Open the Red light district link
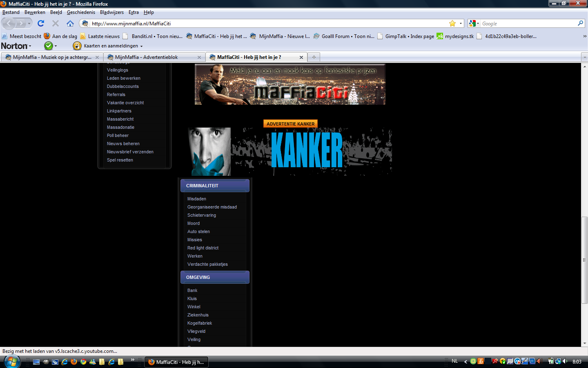The width and height of the screenshot is (588, 368). pos(203,248)
